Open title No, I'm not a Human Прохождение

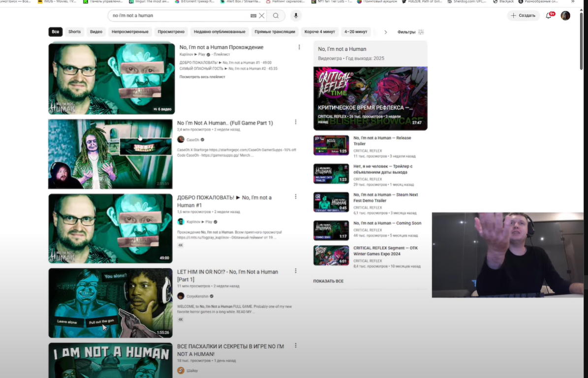(221, 47)
